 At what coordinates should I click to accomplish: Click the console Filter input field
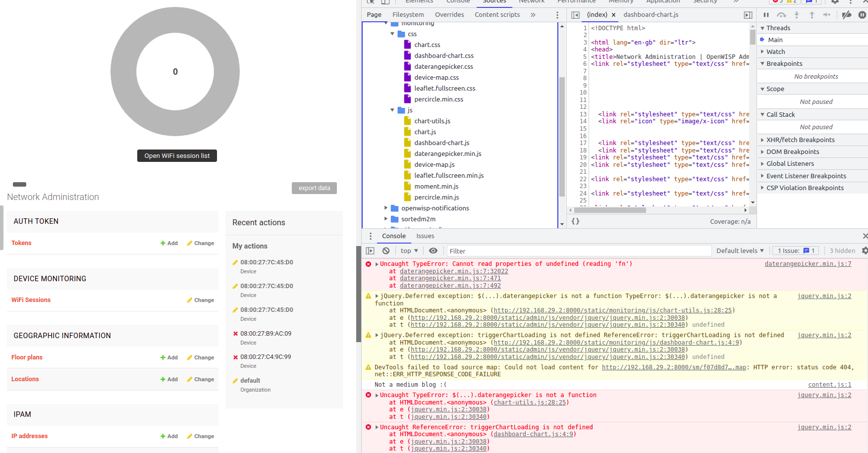545,251
